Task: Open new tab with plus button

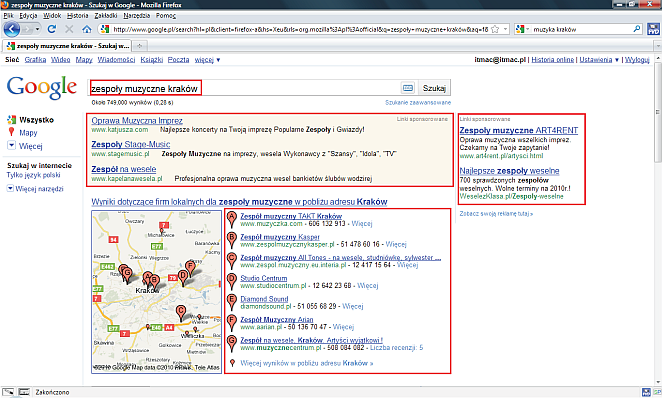Action: click(x=140, y=46)
